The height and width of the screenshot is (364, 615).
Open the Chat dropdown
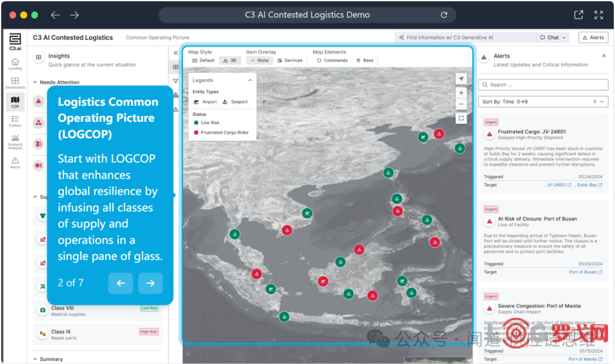pyautogui.click(x=553, y=38)
